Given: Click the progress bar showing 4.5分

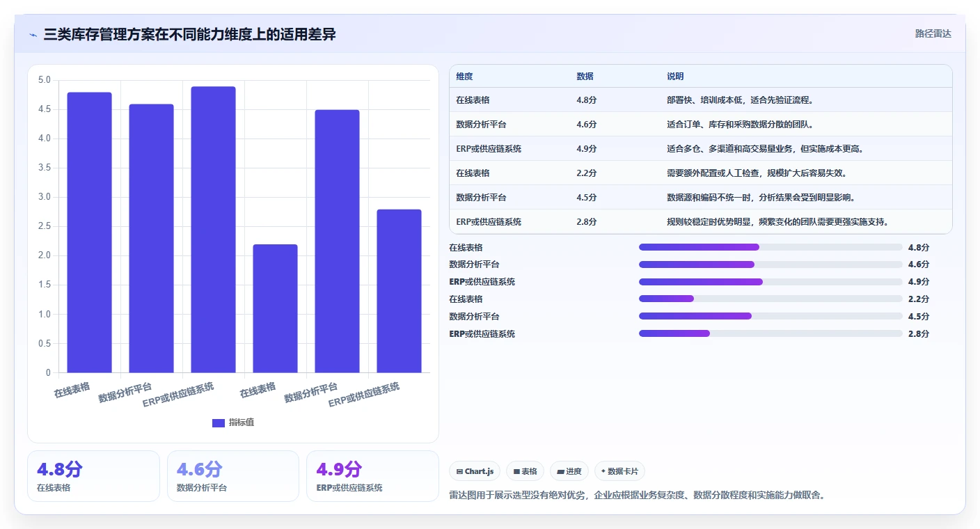Looking at the screenshot, I should tap(770, 316).
